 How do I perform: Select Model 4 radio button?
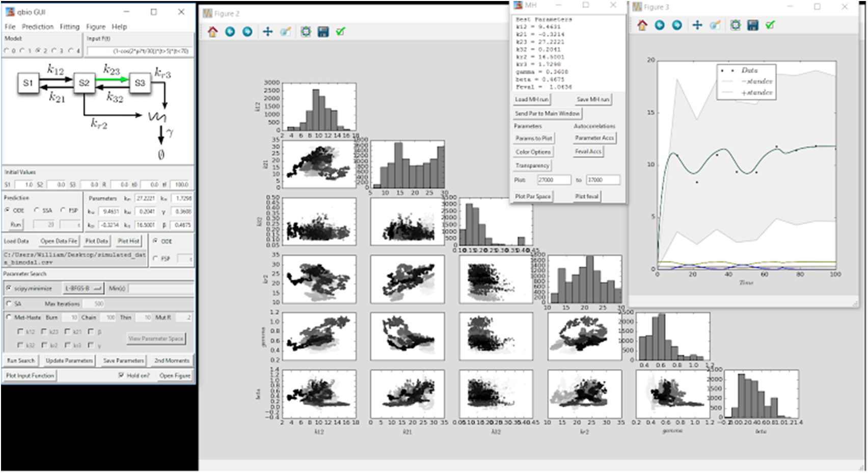[x=70, y=51]
